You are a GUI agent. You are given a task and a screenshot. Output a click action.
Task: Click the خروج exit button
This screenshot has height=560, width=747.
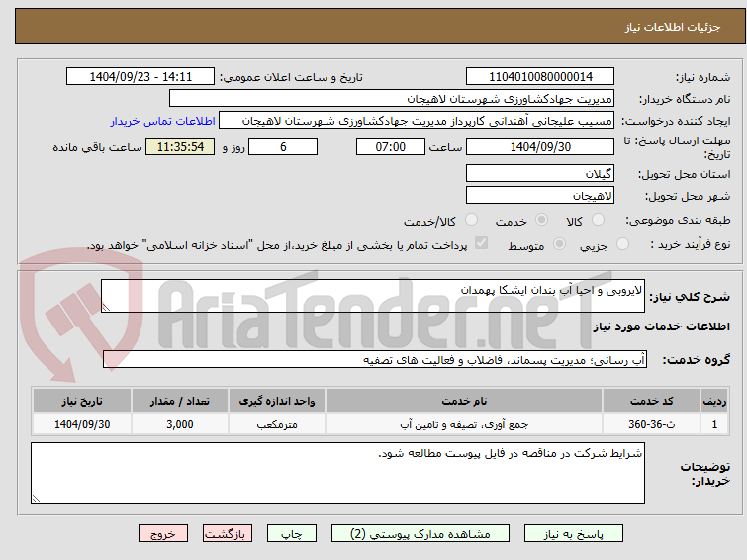pyautogui.click(x=163, y=534)
